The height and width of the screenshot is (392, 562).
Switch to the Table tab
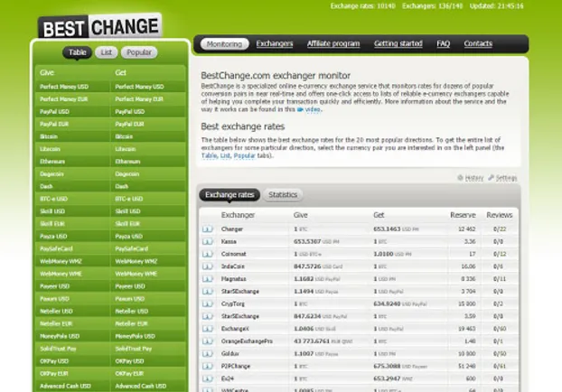tap(77, 52)
